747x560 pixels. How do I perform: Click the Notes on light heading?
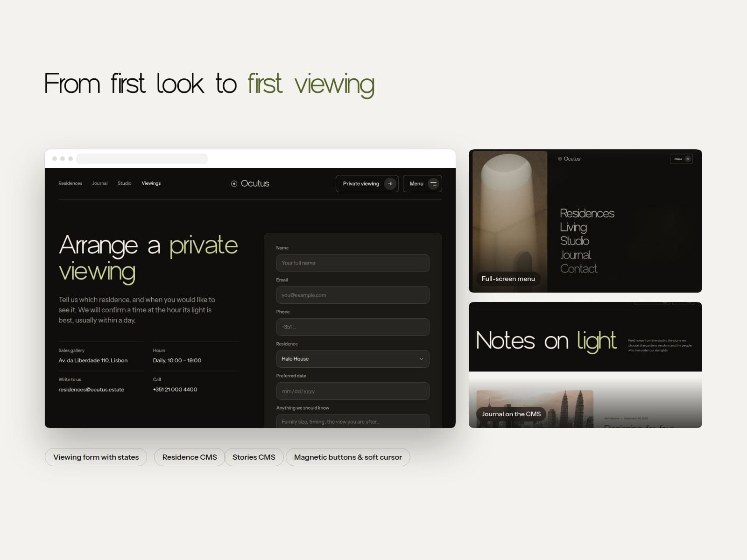coord(546,341)
